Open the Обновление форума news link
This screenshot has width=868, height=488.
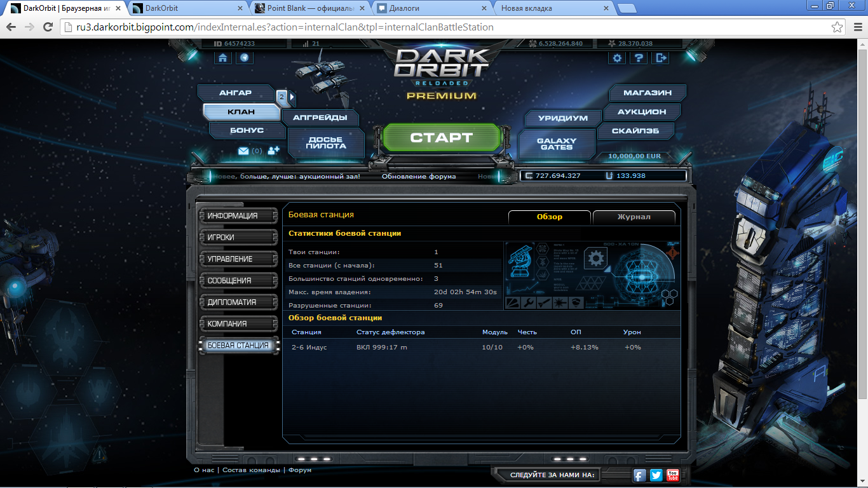click(x=419, y=176)
